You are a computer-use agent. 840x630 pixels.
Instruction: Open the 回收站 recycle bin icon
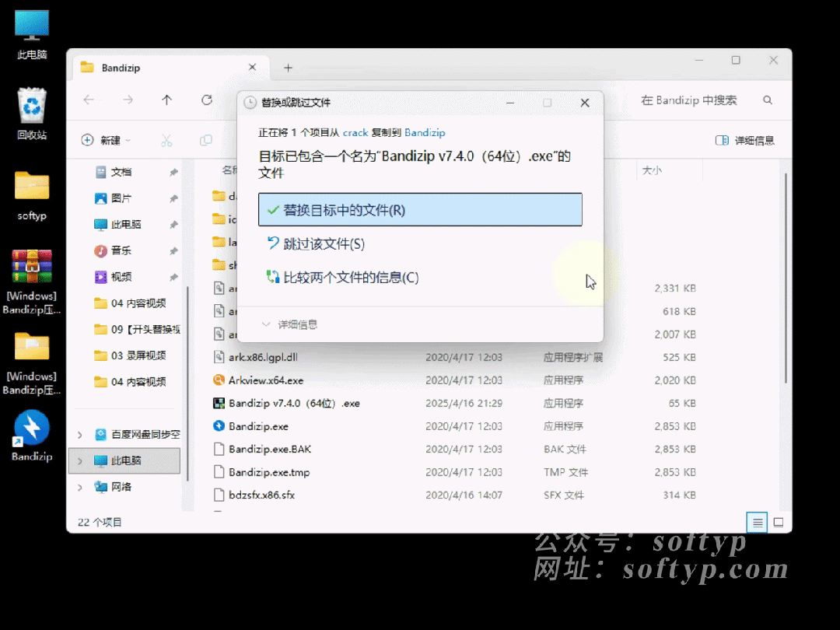pos(32,114)
